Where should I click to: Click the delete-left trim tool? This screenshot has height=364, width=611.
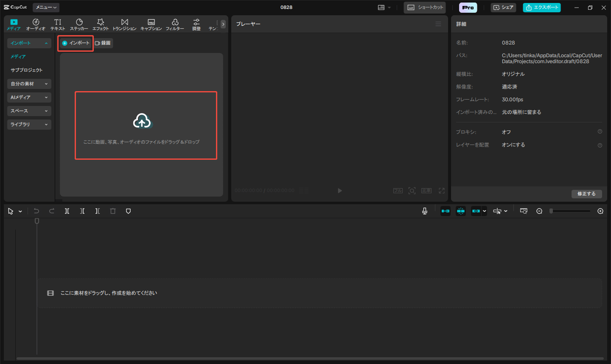[x=82, y=211]
